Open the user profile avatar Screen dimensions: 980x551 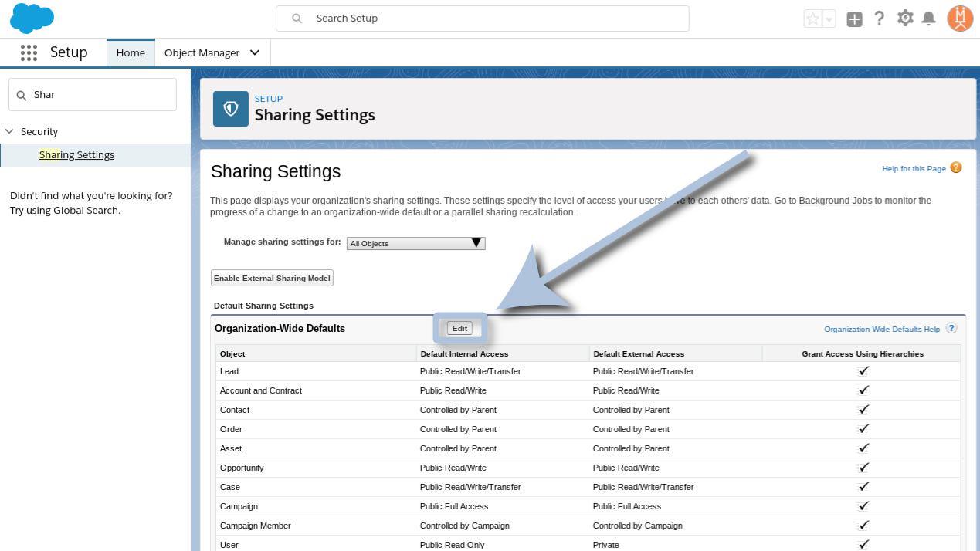coord(960,19)
